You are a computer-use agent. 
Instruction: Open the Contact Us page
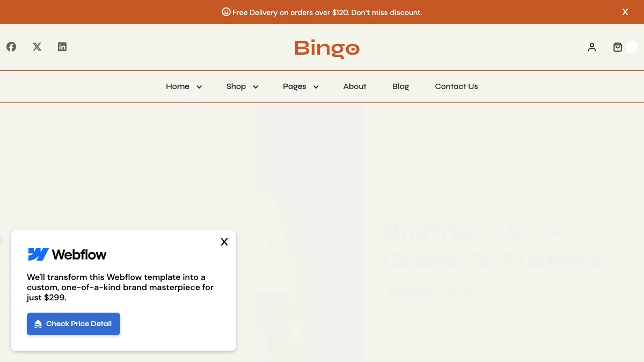coord(456,86)
